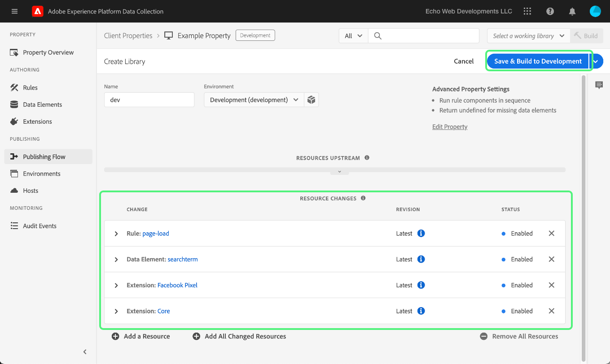
Task: Expand the Facebook Pixel extension row
Action: click(116, 286)
